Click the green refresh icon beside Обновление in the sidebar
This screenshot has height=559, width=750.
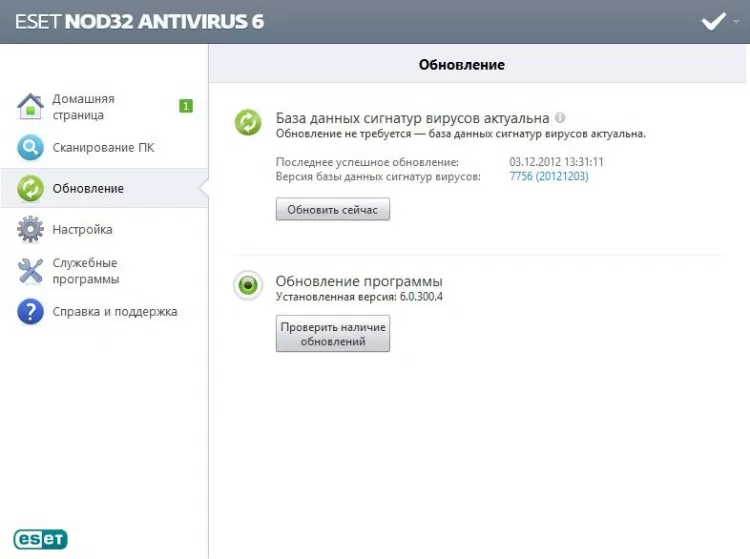[x=30, y=188]
